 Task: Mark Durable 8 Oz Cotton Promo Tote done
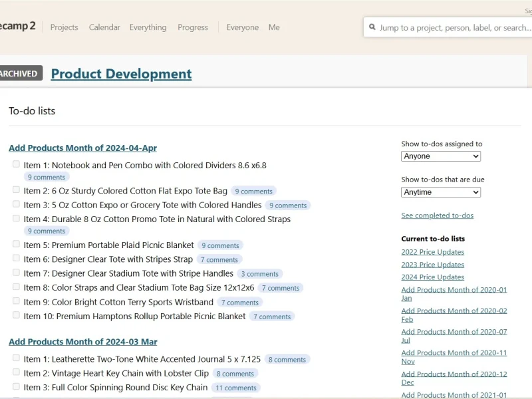(16, 218)
